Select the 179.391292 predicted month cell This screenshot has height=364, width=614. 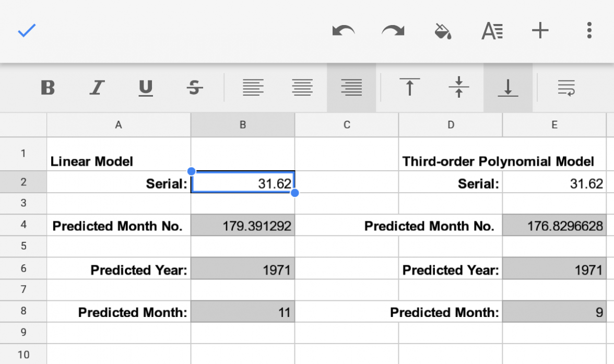coord(243,226)
